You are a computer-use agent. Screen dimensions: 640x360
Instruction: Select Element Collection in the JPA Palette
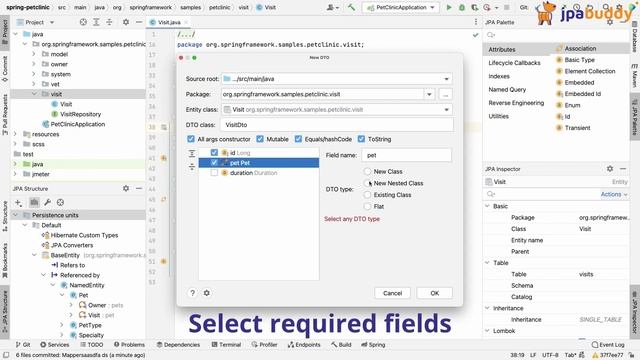(590, 71)
